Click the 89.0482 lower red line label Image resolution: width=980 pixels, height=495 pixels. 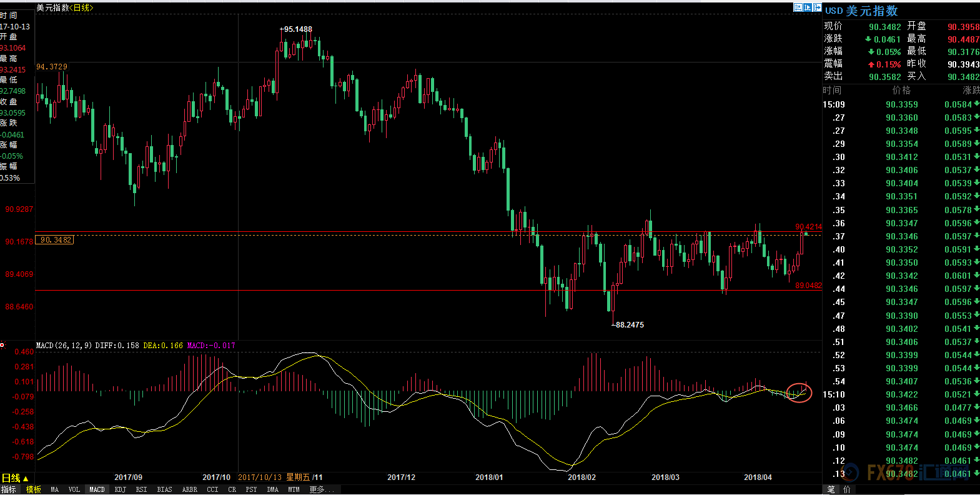click(808, 286)
